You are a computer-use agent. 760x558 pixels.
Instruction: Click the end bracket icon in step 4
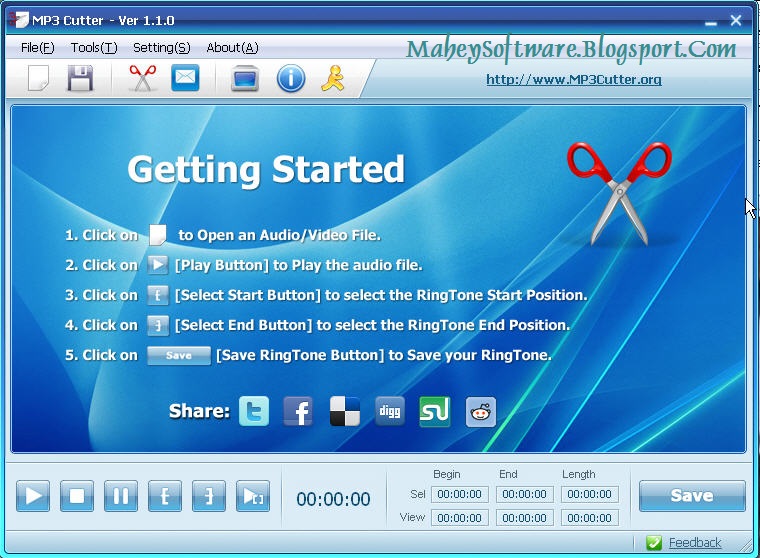[158, 325]
